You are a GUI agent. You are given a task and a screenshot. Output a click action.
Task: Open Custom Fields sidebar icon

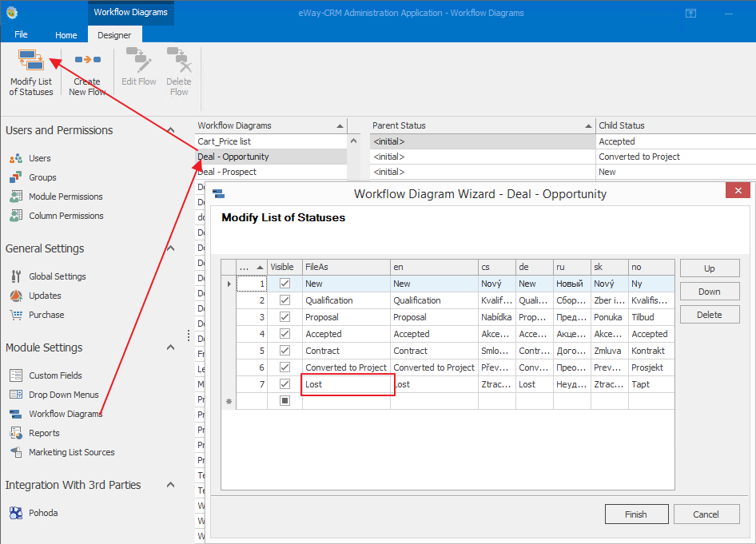(16, 375)
